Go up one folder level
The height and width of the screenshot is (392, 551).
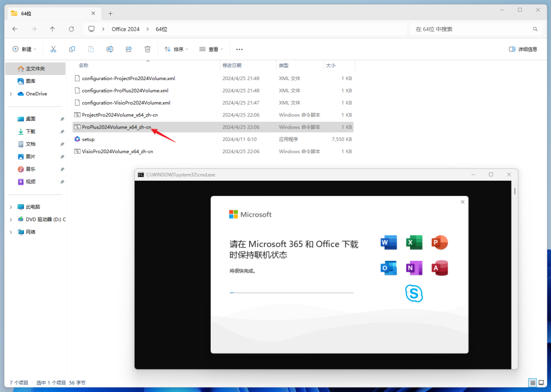pos(53,29)
